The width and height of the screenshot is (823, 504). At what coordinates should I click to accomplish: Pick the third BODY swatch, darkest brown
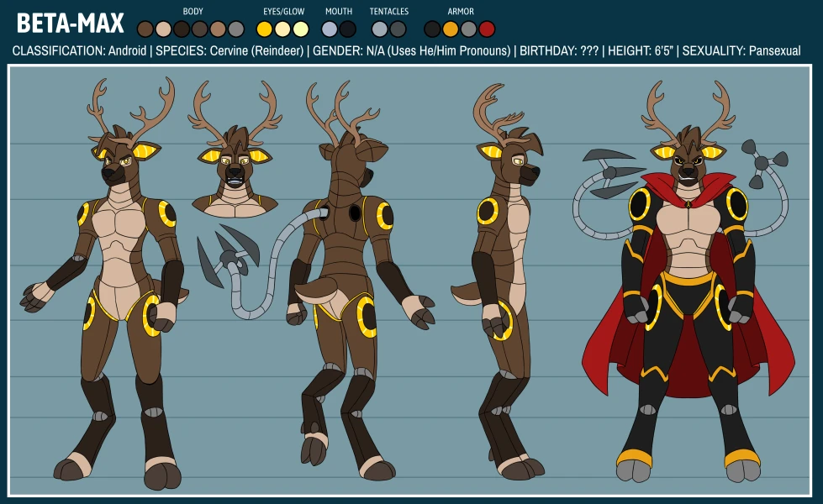point(182,29)
